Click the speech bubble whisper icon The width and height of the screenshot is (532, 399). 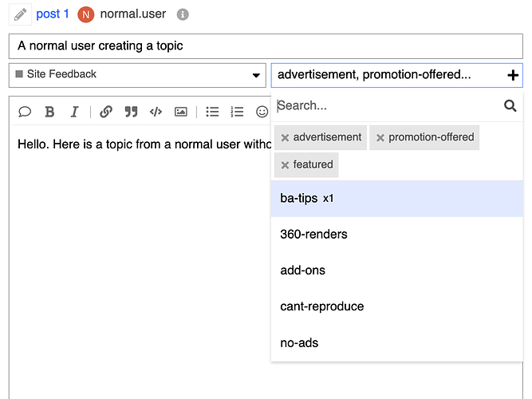click(x=25, y=112)
